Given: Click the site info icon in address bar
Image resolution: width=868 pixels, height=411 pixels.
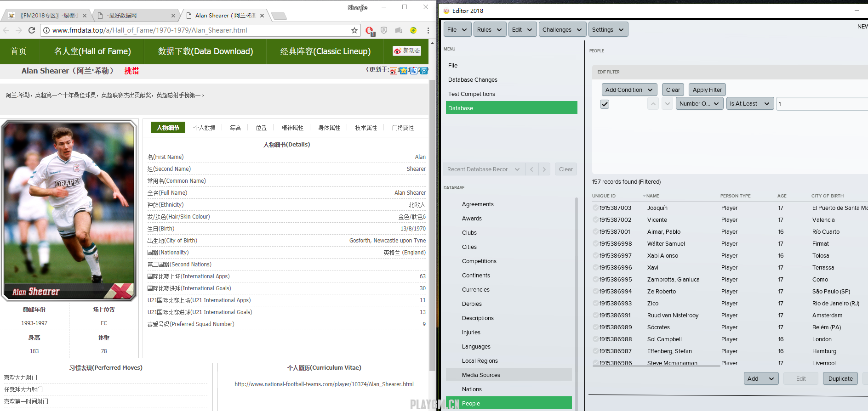Looking at the screenshot, I should click(46, 30).
